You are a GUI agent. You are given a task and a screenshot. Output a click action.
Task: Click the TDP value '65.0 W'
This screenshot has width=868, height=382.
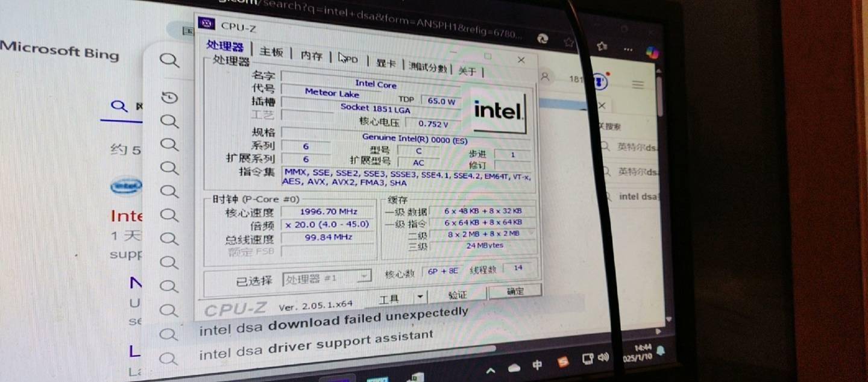441,101
